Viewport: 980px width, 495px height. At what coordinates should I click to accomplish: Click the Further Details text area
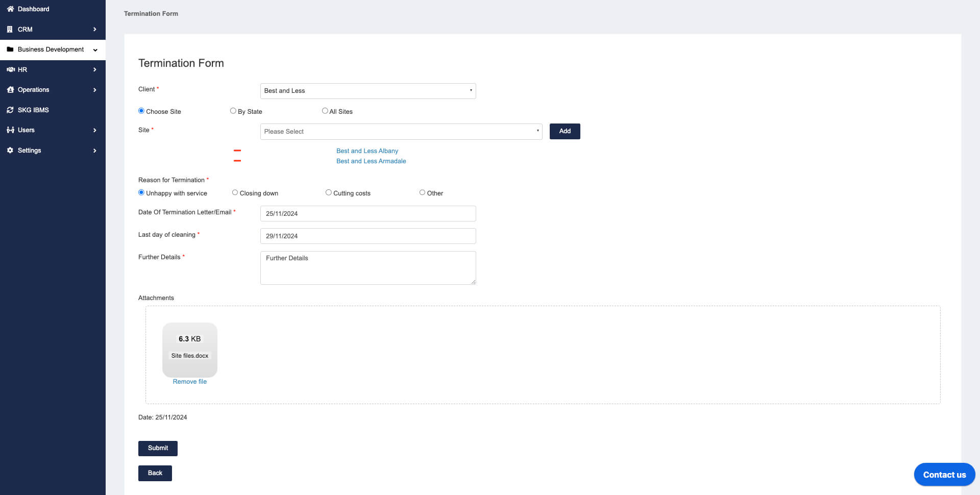pyautogui.click(x=368, y=268)
